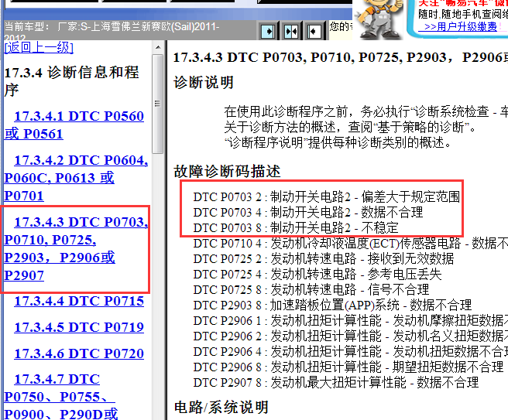The height and width of the screenshot is (420, 508).
Task: Click the 诊断说明 heading
Action: tap(204, 82)
